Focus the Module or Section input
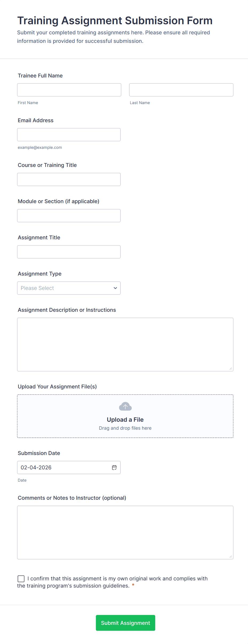 69,216
